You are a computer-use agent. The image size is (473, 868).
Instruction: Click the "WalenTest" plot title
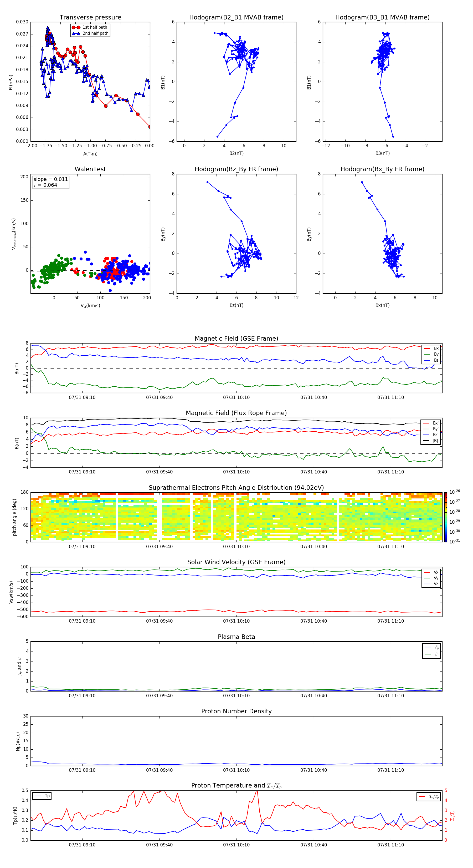tap(90, 169)
